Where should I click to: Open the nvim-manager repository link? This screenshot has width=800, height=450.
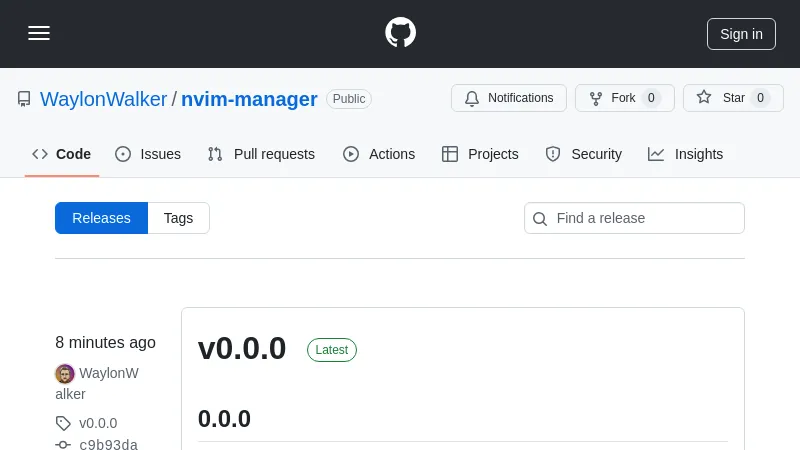pyautogui.click(x=249, y=99)
